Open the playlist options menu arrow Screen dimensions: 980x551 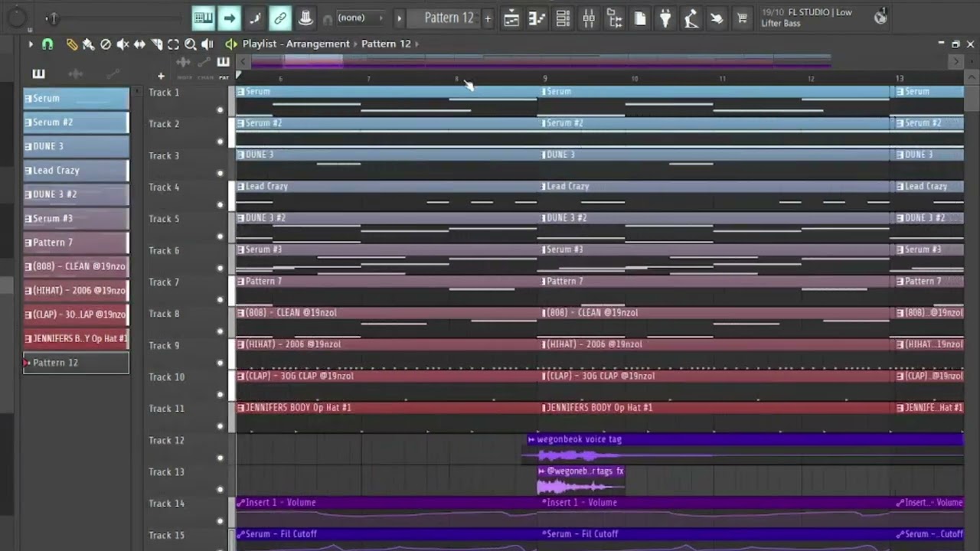coord(31,44)
